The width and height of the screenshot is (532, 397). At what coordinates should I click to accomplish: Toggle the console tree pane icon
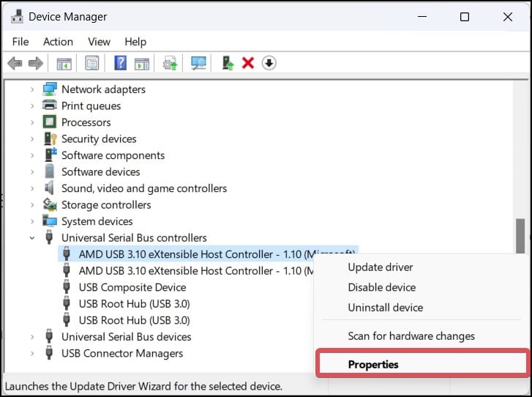click(64, 64)
